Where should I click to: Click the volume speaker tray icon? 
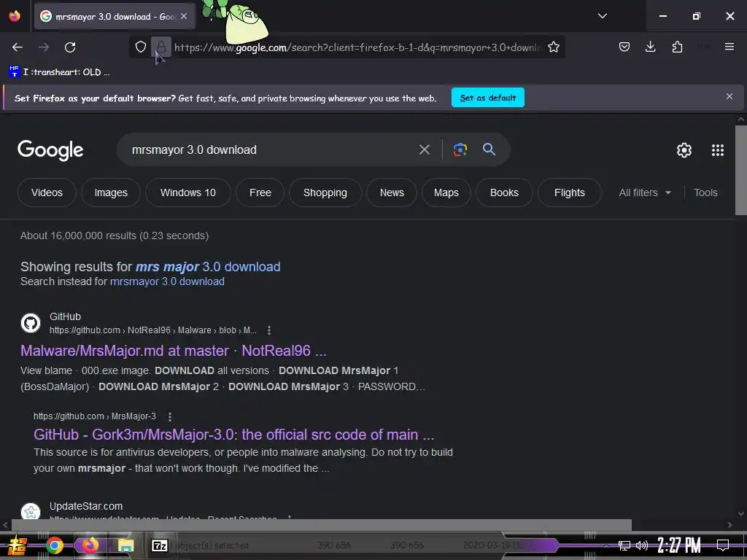pyautogui.click(x=642, y=545)
